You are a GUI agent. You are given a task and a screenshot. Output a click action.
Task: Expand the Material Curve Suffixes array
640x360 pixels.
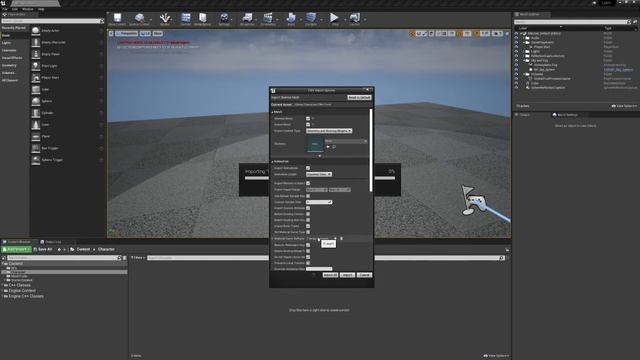pos(273,238)
